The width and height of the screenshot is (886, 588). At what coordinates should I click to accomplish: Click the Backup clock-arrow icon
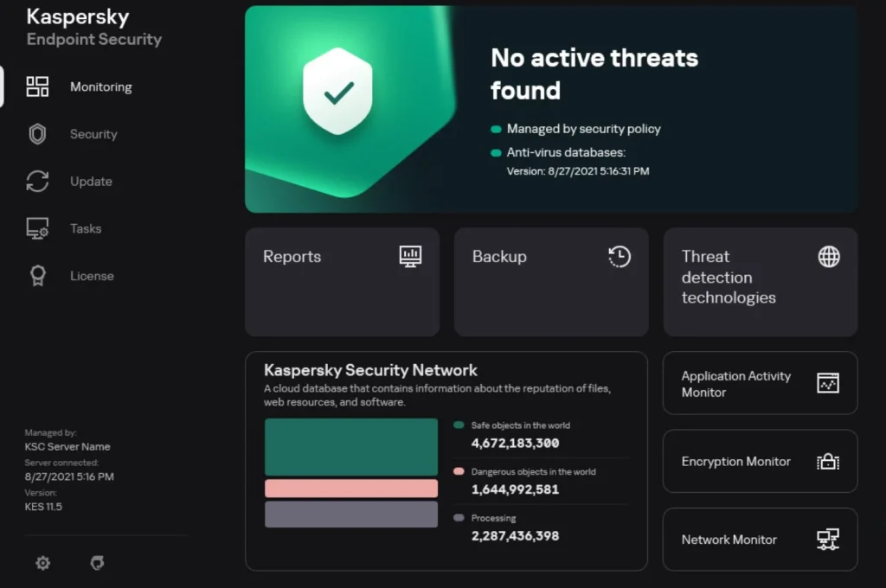(620, 257)
